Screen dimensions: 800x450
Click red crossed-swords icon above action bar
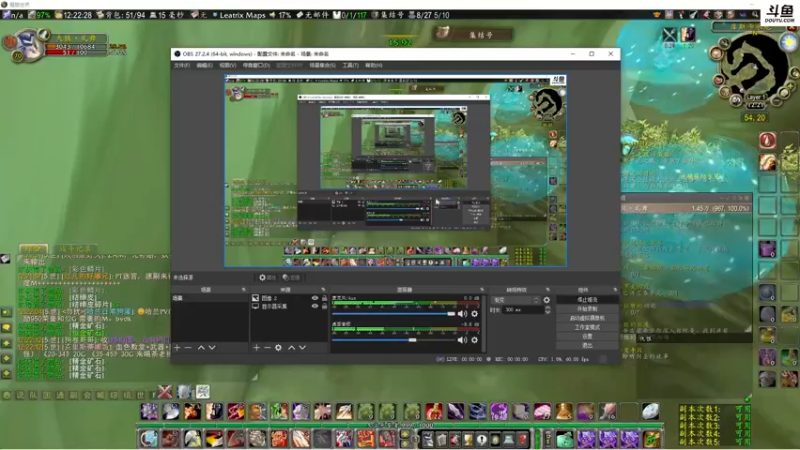click(165, 391)
